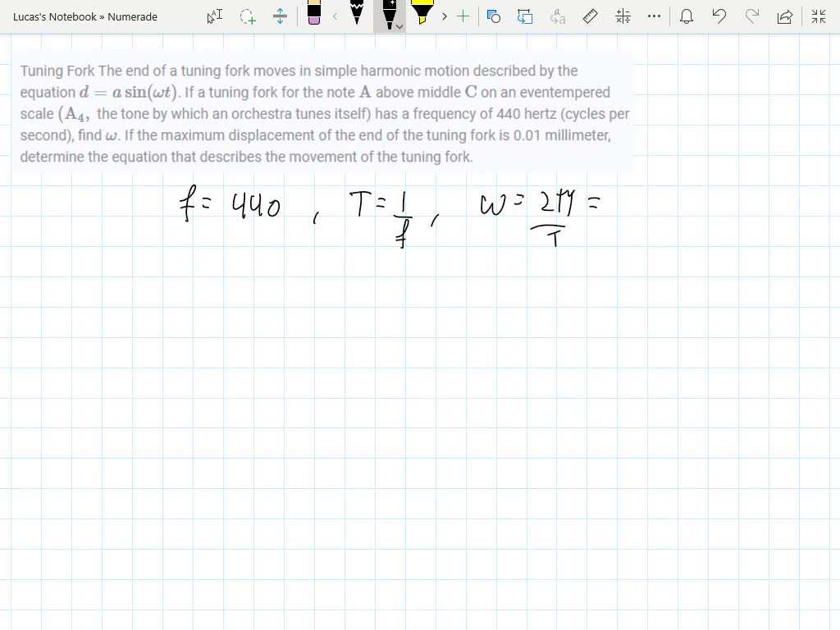Select the yellow highlighter tool
Image resolution: width=840 pixels, height=630 pixels.
coord(421,15)
